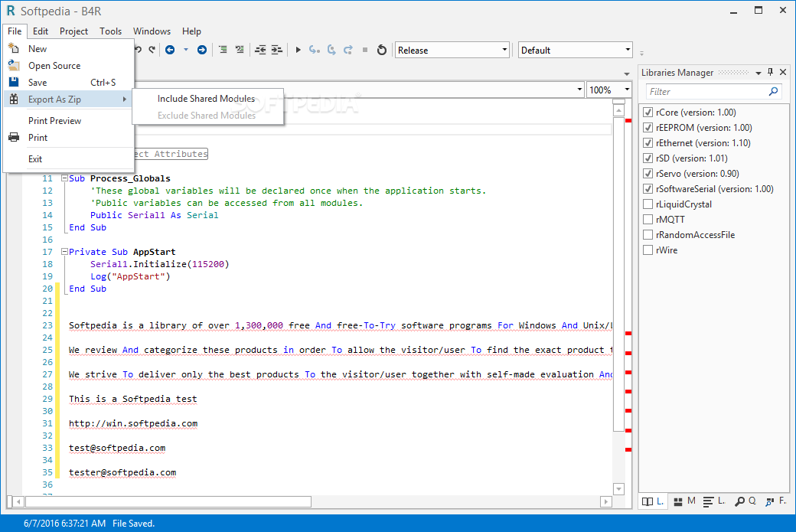Choose Print Preview from the File menu
The image size is (796, 532).
click(69, 121)
